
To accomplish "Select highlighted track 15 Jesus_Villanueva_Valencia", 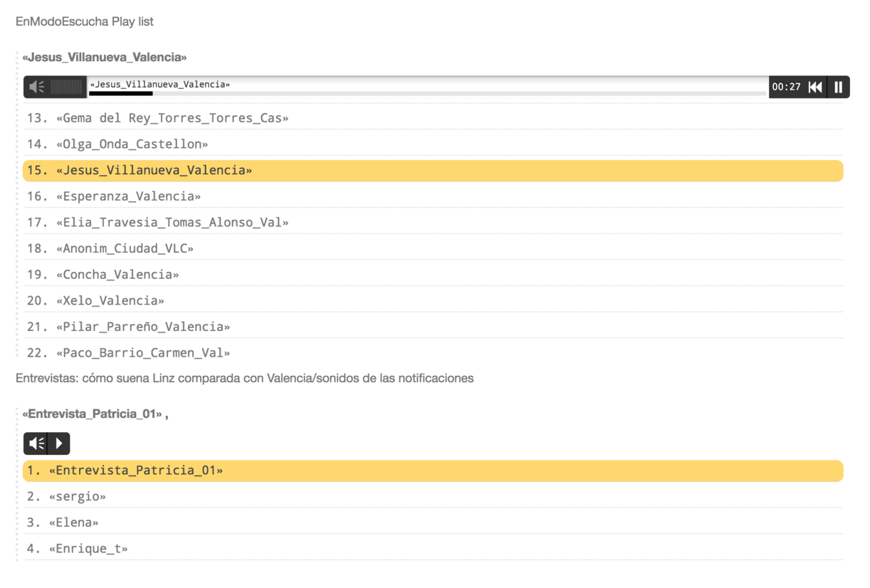I will pos(154,171).
